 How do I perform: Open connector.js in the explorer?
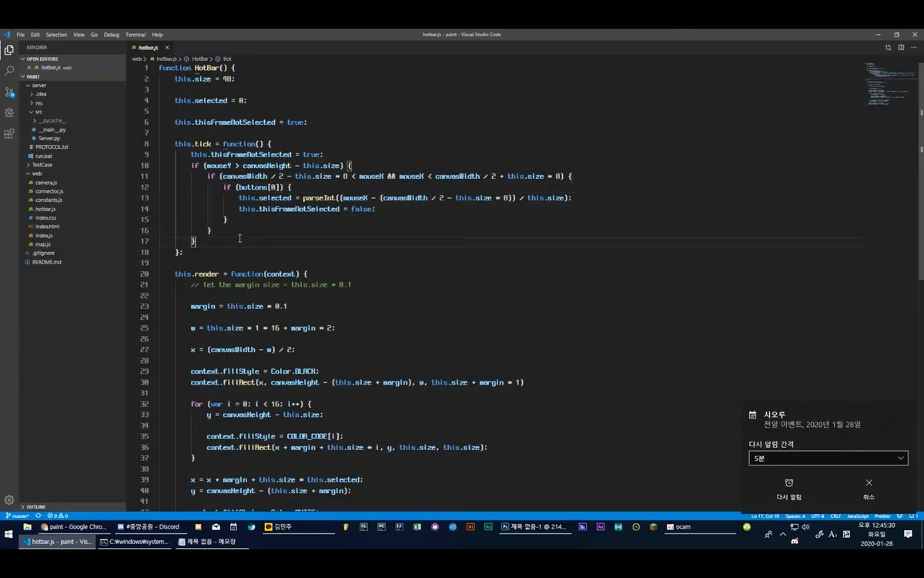48,191
